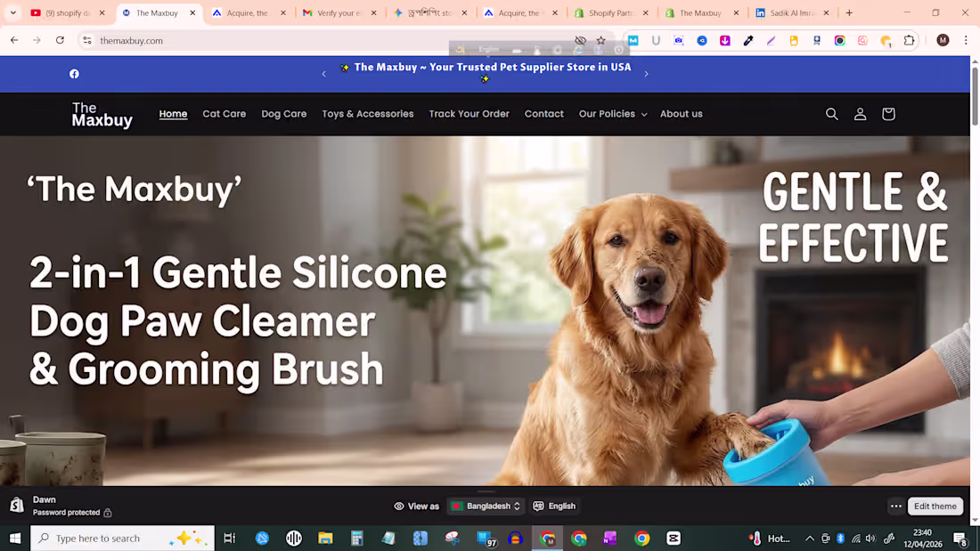Open Task View on the taskbar
The image size is (980, 551).
tap(229, 538)
